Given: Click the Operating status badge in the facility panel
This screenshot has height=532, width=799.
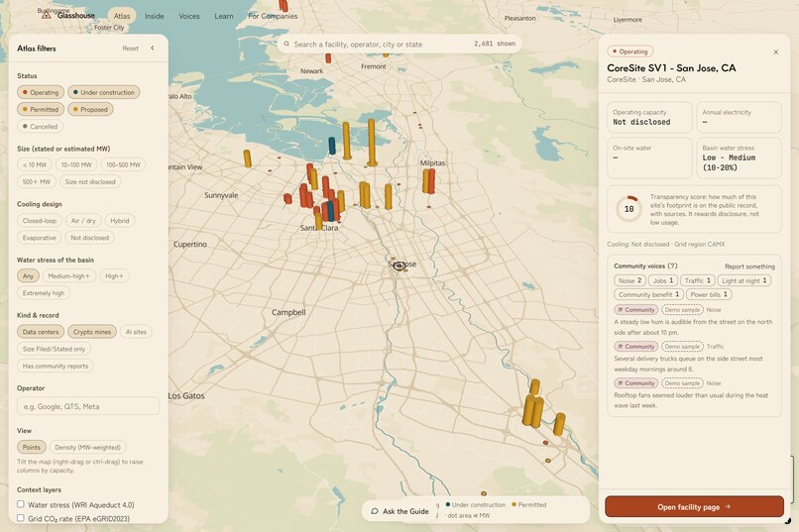Looking at the screenshot, I should (x=629, y=52).
